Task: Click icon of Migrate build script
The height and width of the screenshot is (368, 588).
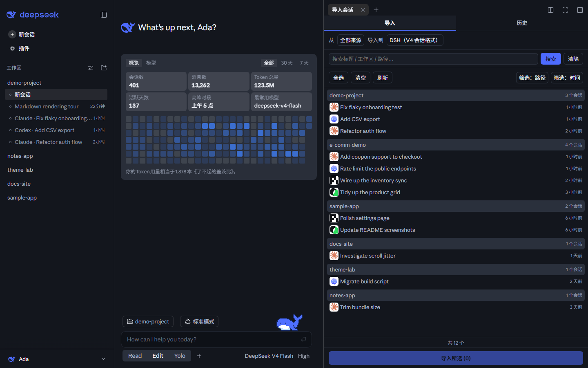Action: point(334,281)
